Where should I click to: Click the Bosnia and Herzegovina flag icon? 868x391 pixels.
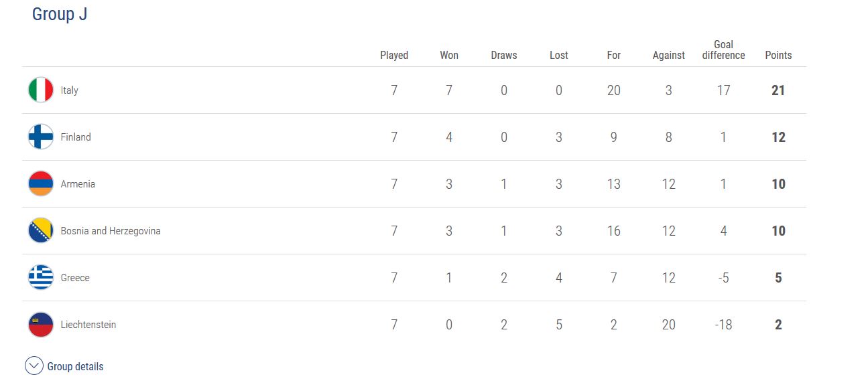tap(41, 230)
